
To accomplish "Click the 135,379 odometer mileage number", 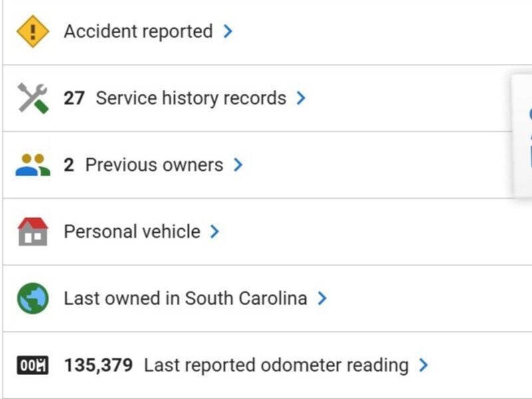I will click(98, 365).
